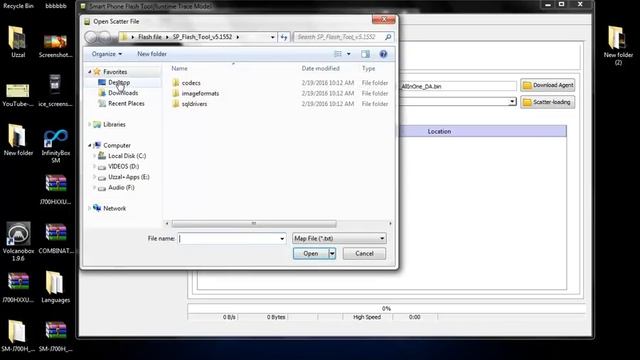The height and width of the screenshot is (360, 640).
Task: Select Downloads in Favorites
Action: click(123, 93)
